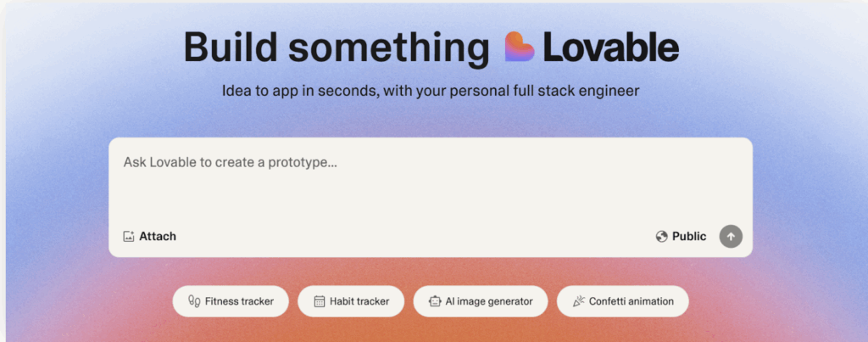Open attachments with the Attach label
Image resolution: width=868 pixels, height=342 pixels.
click(x=157, y=237)
